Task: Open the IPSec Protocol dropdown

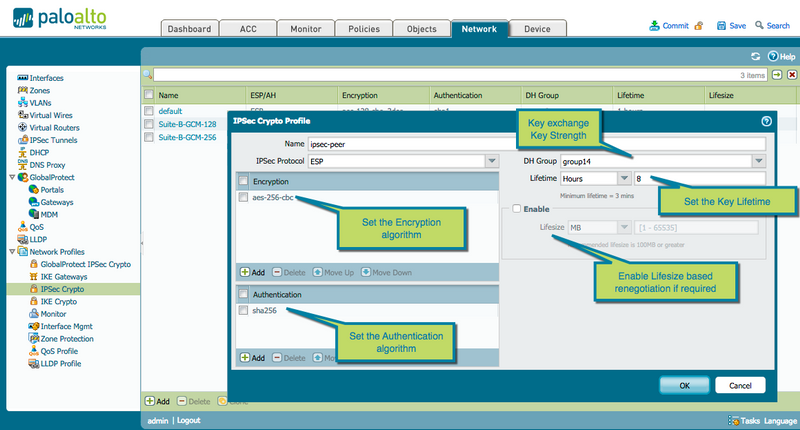Action: pos(491,161)
